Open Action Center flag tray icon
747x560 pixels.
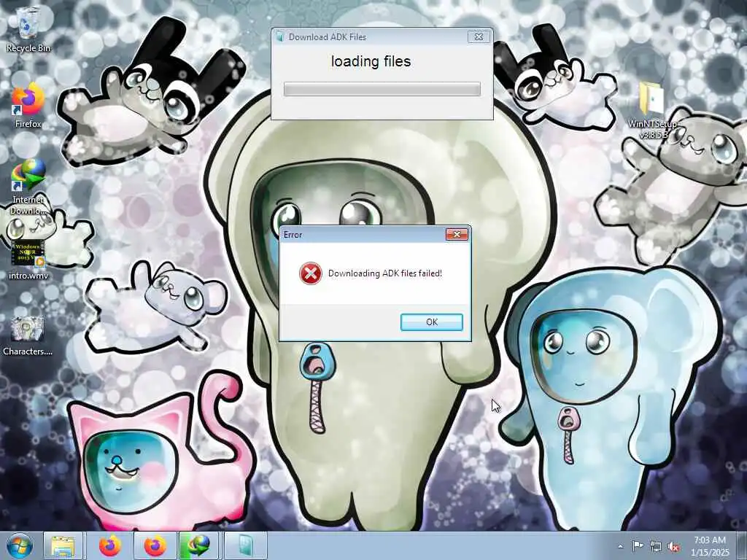click(x=638, y=545)
